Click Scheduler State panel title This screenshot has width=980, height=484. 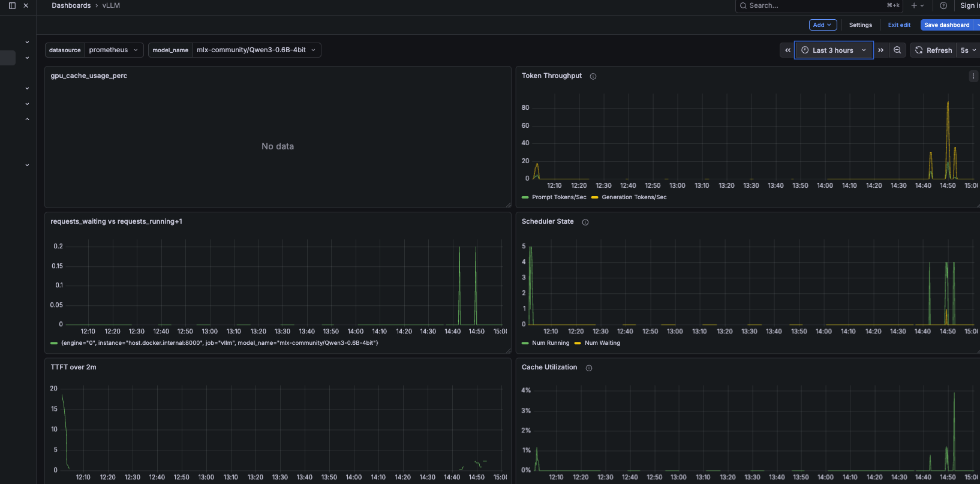[548, 221]
